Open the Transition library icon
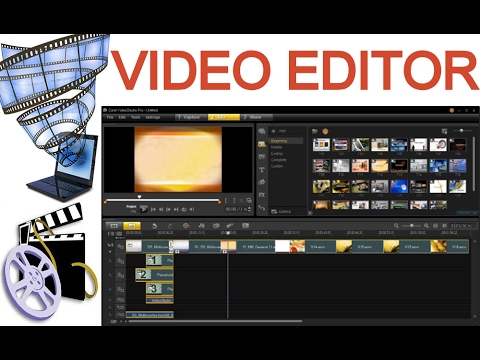This screenshot has width=480, height=360. [262, 157]
